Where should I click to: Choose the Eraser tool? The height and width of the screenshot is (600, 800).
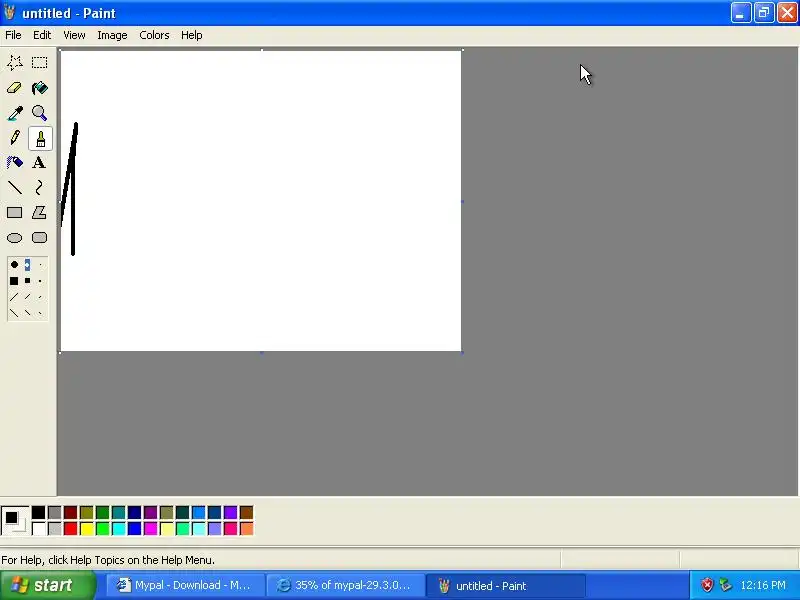click(15, 88)
